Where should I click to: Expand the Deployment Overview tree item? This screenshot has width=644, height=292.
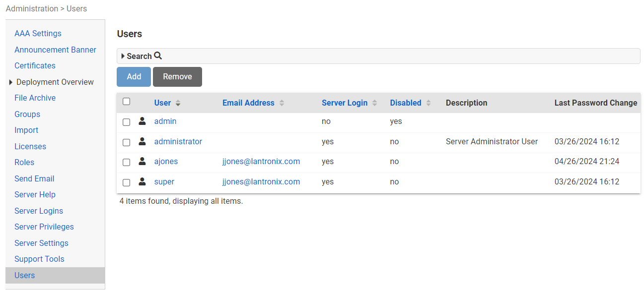click(11, 82)
